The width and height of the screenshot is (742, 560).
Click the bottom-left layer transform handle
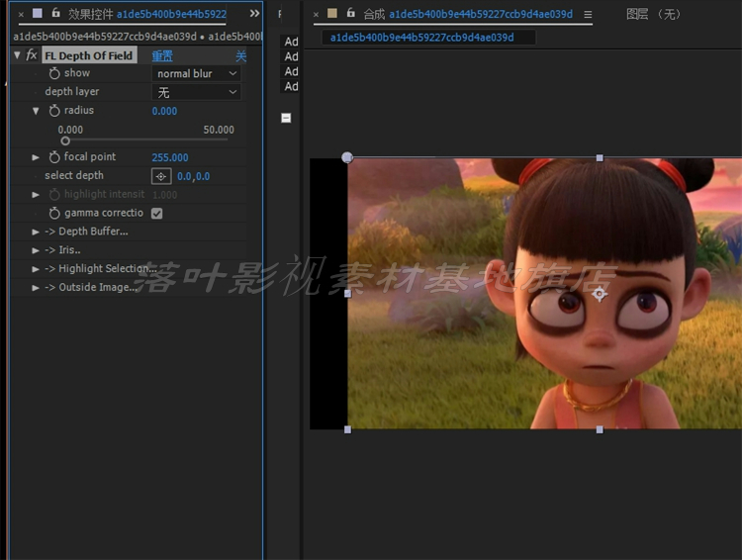pyautogui.click(x=348, y=429)
